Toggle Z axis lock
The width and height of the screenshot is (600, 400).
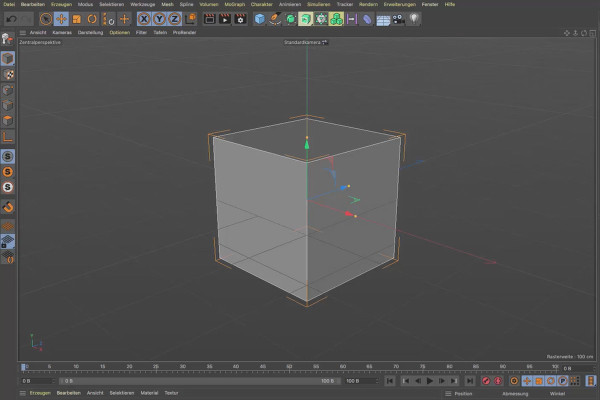[x=174, y=19]
